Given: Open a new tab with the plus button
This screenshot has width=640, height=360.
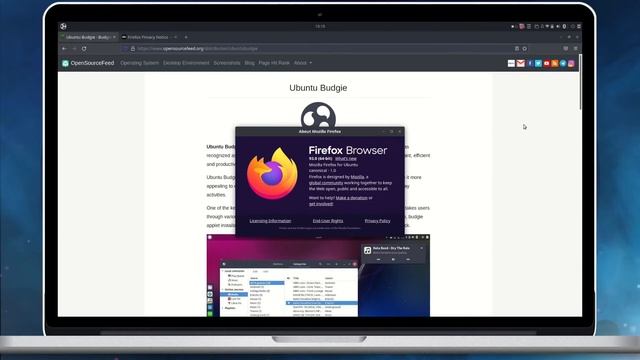Looking at the screenshot, I should pos(186,37).
